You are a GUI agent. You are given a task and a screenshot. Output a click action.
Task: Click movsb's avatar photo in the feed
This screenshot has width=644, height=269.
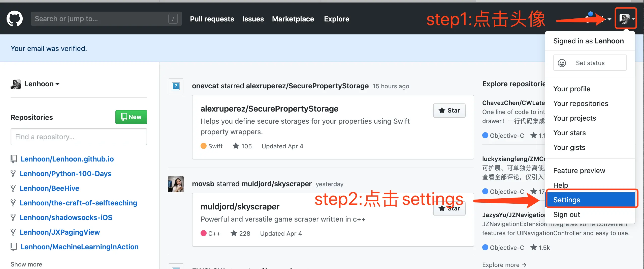coord(176,184)
